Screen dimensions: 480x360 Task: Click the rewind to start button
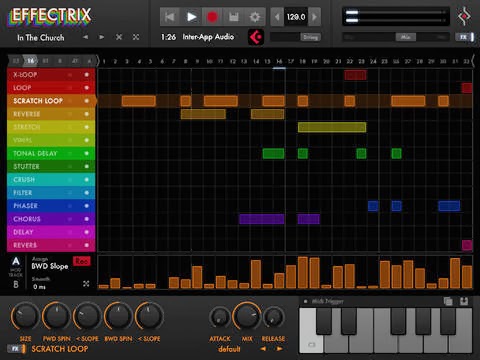click(170, 17)
